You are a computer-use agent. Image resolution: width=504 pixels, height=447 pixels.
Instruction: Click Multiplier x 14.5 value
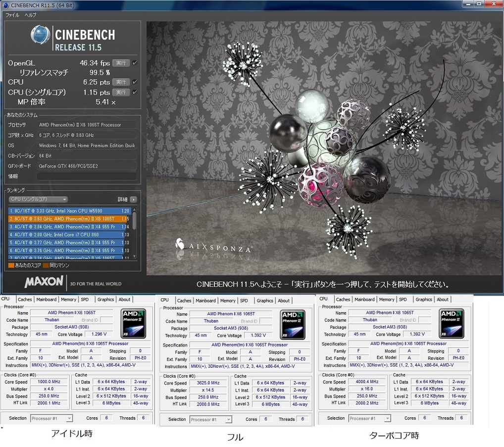coord(208,390)
